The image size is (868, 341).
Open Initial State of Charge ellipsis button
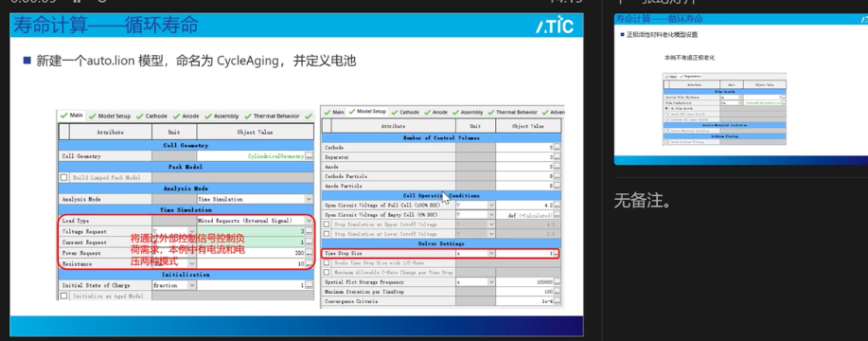(x=309, y=285)
